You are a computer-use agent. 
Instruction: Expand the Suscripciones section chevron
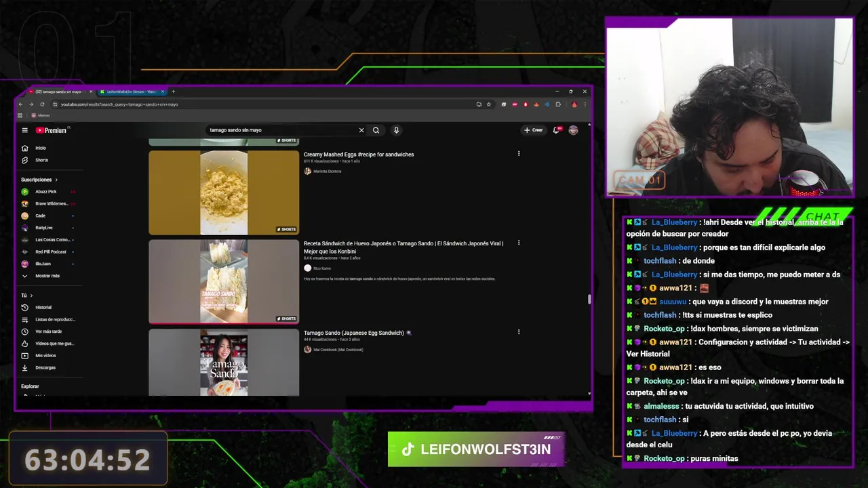(56, 180)
